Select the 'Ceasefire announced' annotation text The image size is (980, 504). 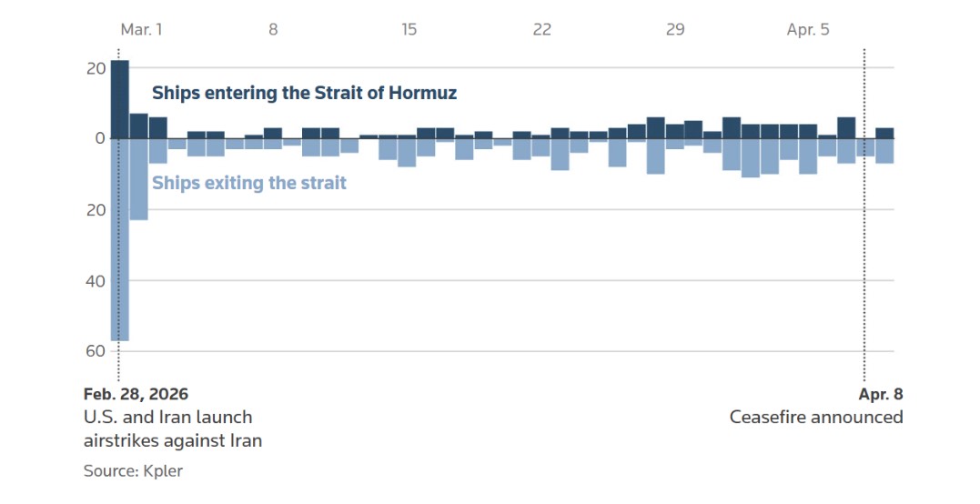coord(816,418)
